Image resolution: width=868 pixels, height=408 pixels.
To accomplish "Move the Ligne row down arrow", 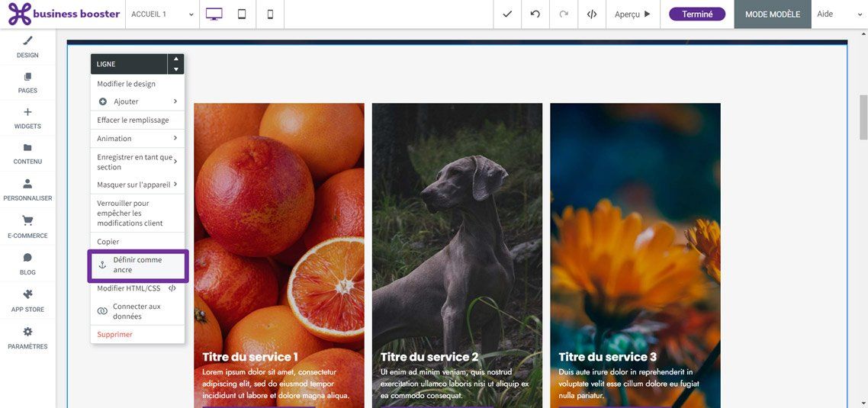I will click(176, 69).
